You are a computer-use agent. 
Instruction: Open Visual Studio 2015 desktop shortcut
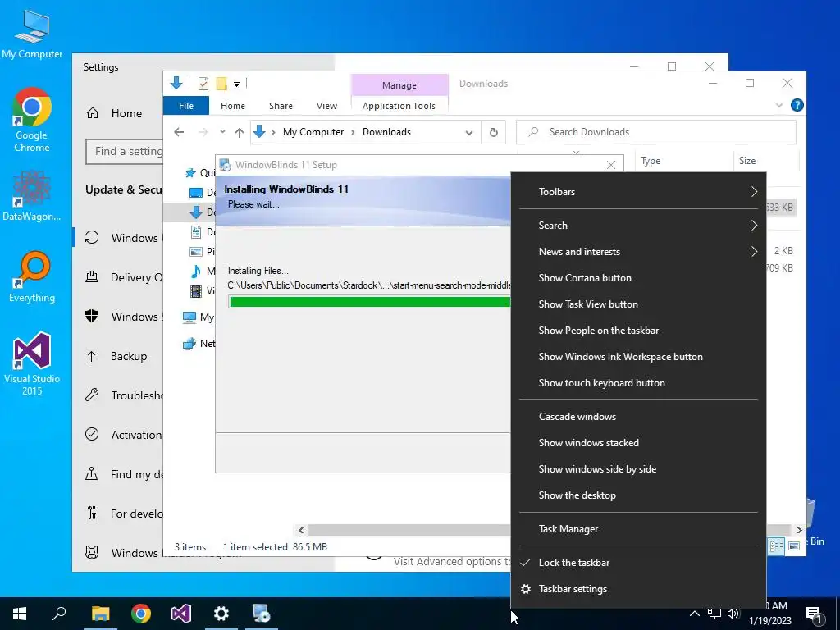32,364
